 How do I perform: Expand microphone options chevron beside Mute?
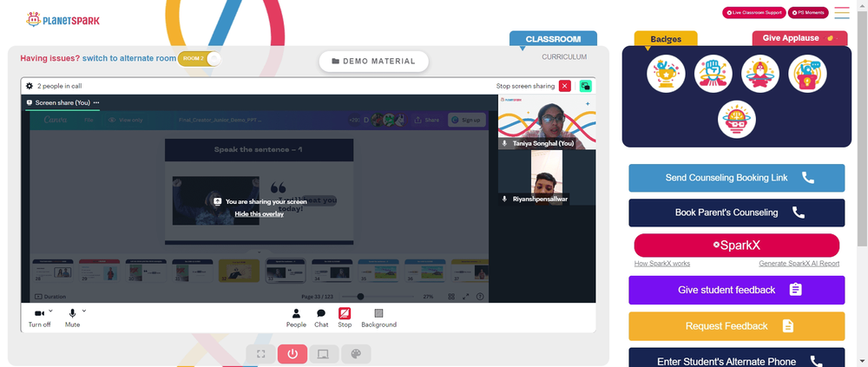pos(84,311)
